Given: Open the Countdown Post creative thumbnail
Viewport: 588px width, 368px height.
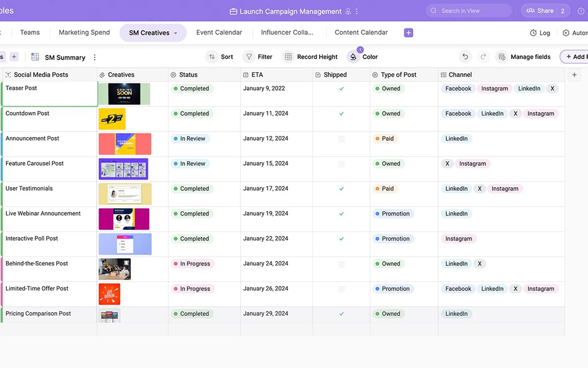Looking at the screenshot, I should pyautogui.click(x=112, y=119).
